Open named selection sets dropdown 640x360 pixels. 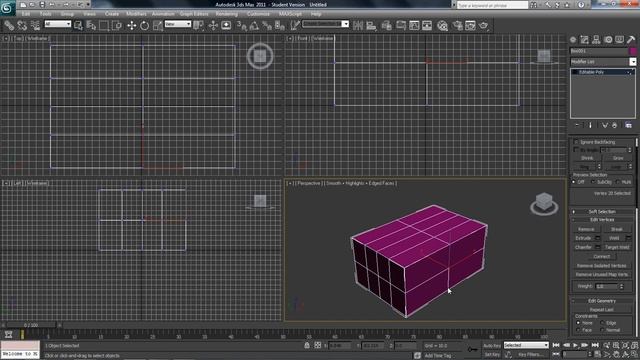coord(325,24)
